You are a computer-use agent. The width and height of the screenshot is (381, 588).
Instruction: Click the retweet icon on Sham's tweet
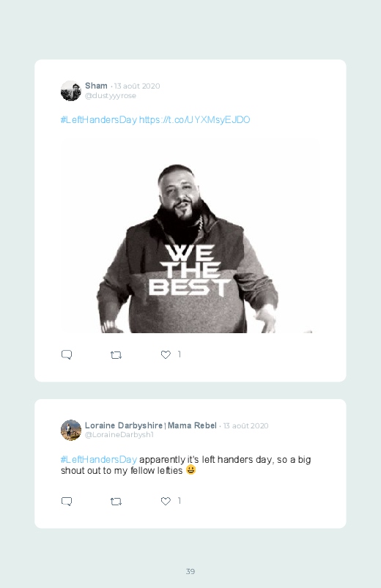[x=116, y=354]
